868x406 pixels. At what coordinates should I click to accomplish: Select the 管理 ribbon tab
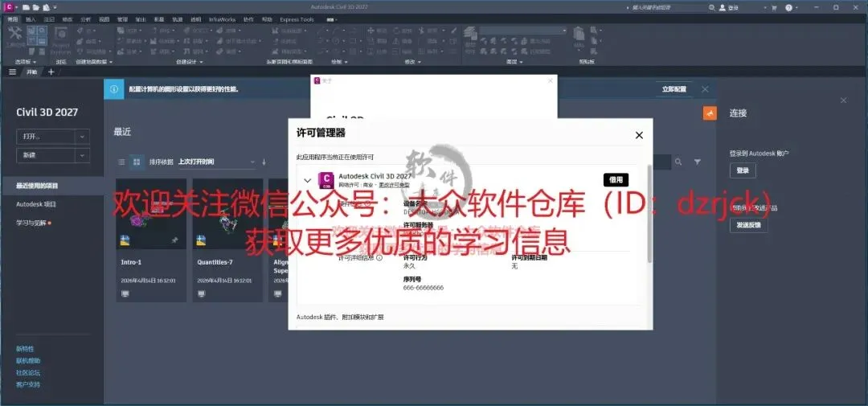point(122,19)
